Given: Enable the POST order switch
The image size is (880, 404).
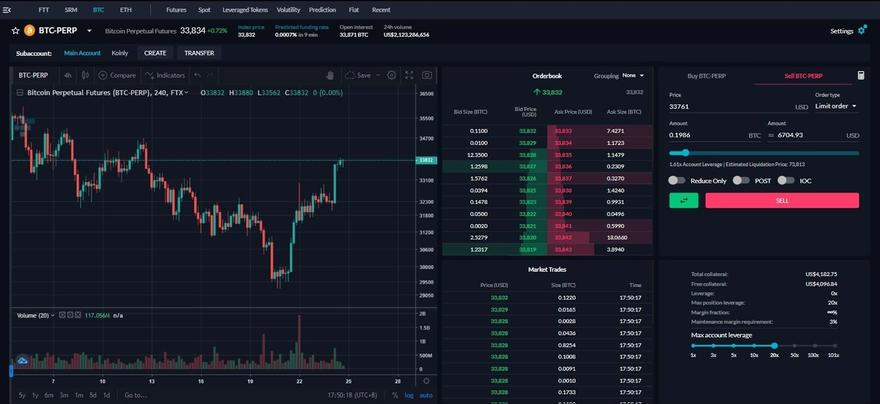Looking at the screenshot, I should coord(741,181).
